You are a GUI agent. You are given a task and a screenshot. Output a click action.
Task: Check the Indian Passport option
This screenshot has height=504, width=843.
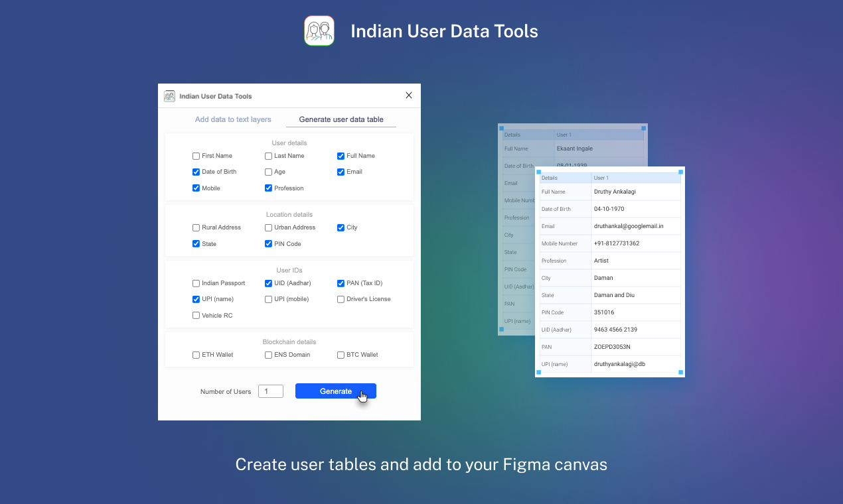coord(196,283)
